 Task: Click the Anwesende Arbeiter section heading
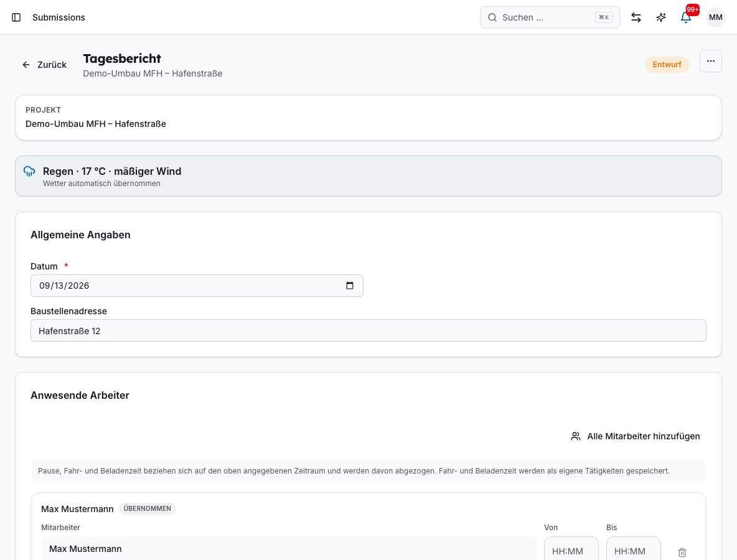80,396
